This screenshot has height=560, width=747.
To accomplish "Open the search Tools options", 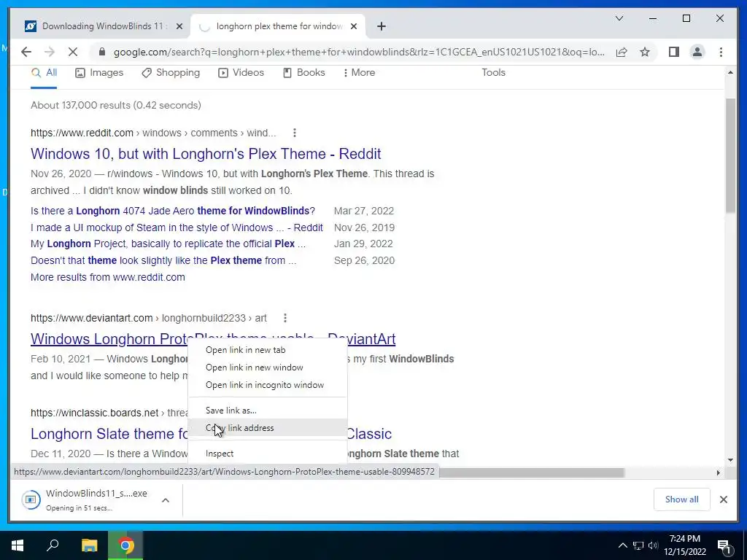I will pos(493,73).
